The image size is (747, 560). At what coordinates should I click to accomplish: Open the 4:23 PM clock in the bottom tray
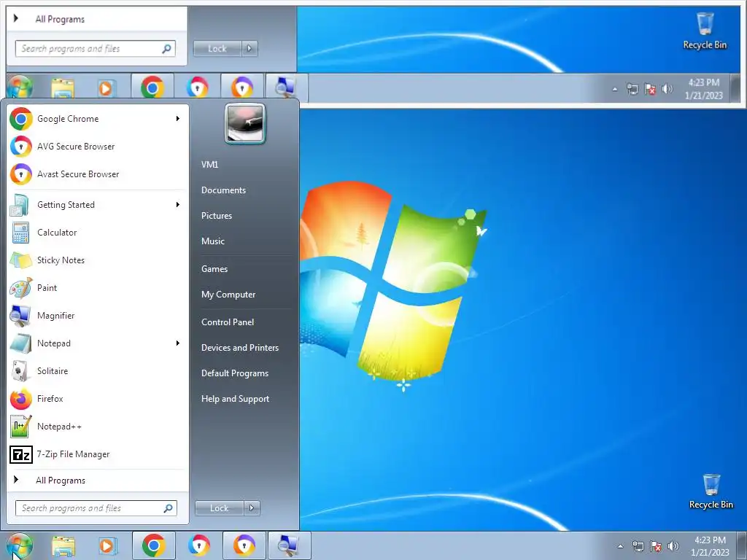710,546
